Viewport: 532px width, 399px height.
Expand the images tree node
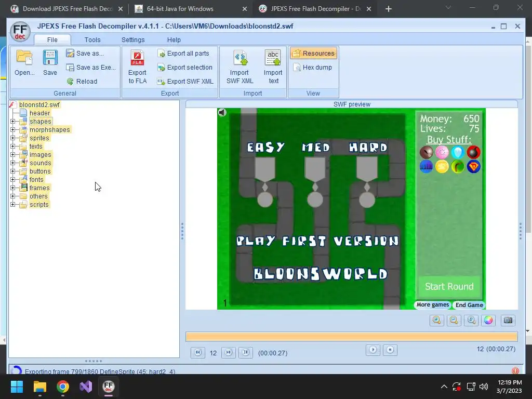click(13, 155)
